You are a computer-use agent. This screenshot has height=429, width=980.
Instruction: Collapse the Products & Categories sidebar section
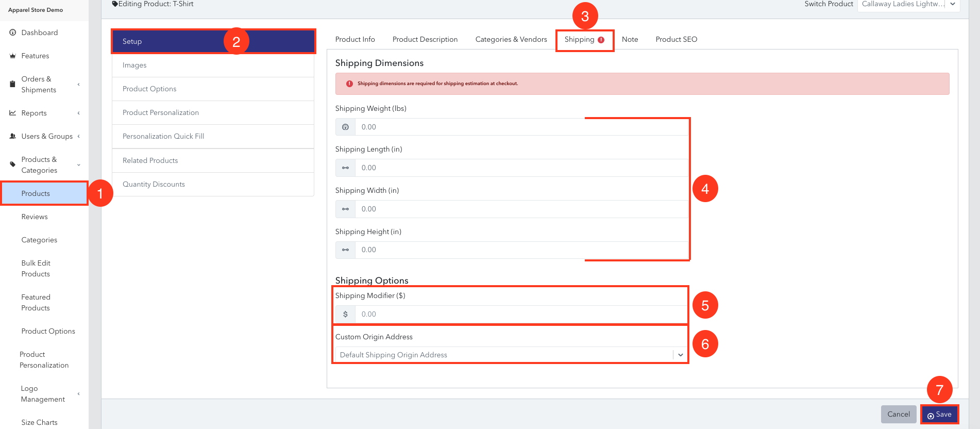coord(79,165)
